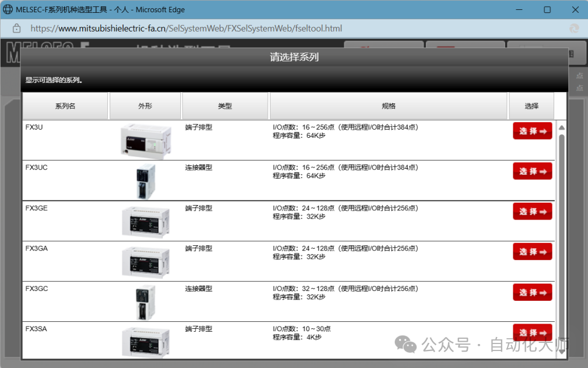This screenshot has height=368, width=588.
Task: Click the FX3GA PLC product image
Action: [x=145, y=262]
